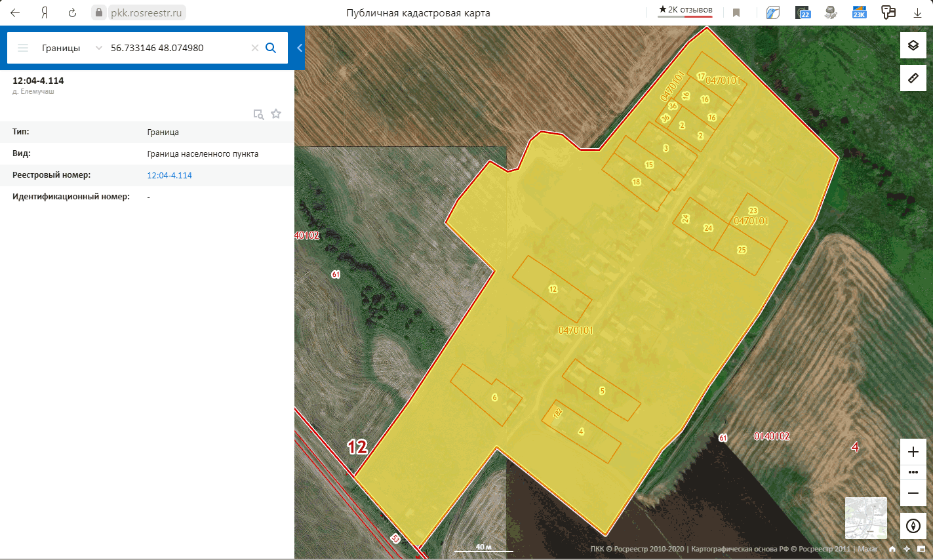The width and height of the screenshot is (933, 560).
Task: Click parcel 12 on the map
Action: click(553, 289)
